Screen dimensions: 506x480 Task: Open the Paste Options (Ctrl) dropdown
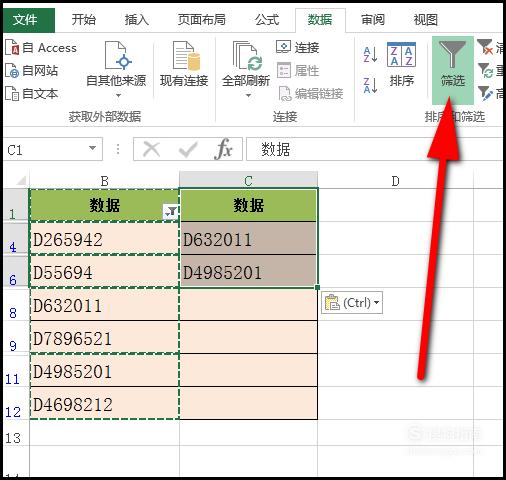click(x=352, y=303)
